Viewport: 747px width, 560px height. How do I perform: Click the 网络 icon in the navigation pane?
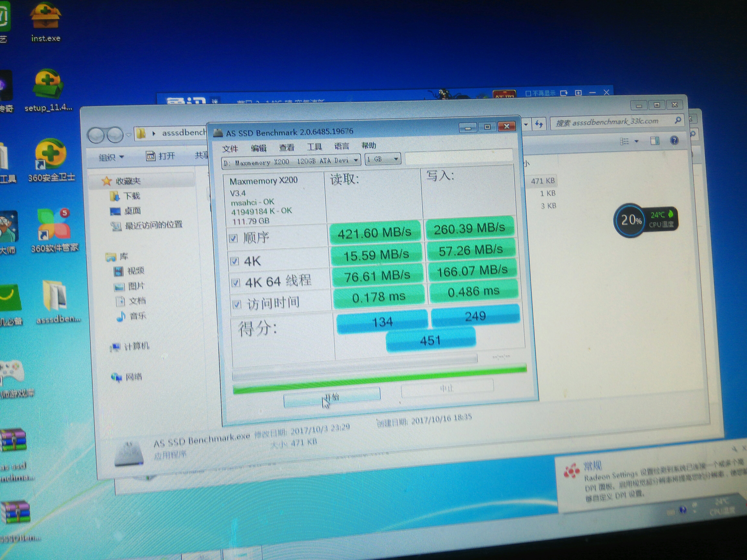pyautogui.click(x=117, y=377)
